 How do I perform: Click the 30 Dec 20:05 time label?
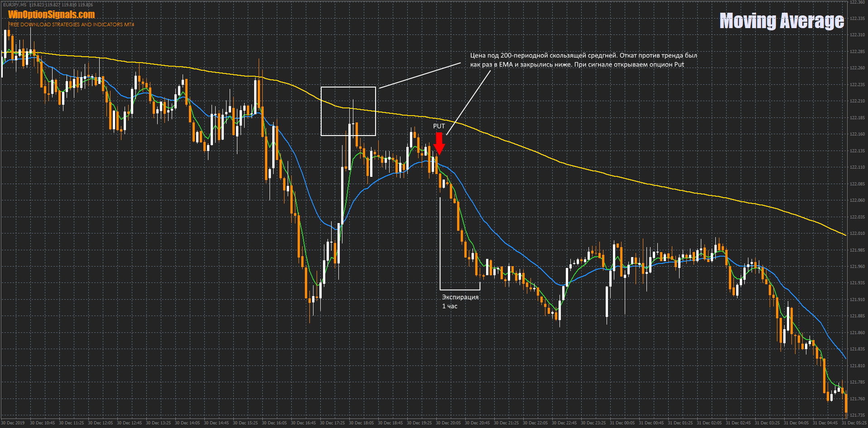(448, 423)
